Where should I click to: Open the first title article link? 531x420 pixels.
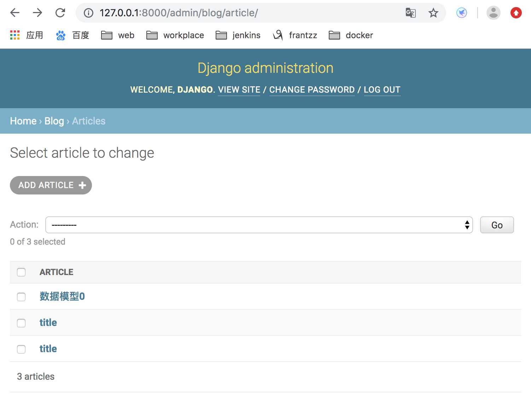click(x=48, y=322)
